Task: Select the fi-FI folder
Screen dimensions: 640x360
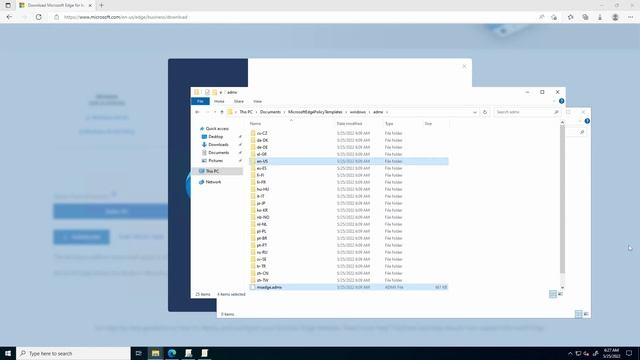Action: pyautogui.click(x=260, y=175)
